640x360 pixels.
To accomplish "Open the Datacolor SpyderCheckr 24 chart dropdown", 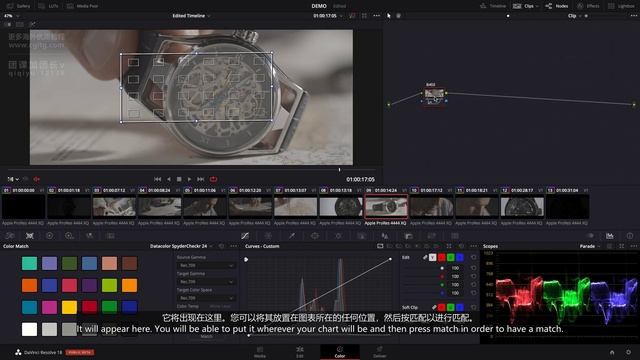I will [181, 247].
